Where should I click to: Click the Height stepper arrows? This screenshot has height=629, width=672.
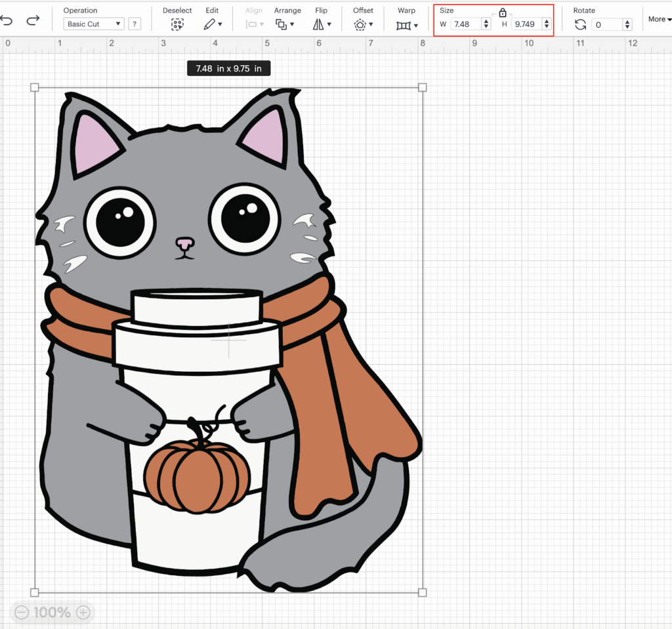click(546, 24)
